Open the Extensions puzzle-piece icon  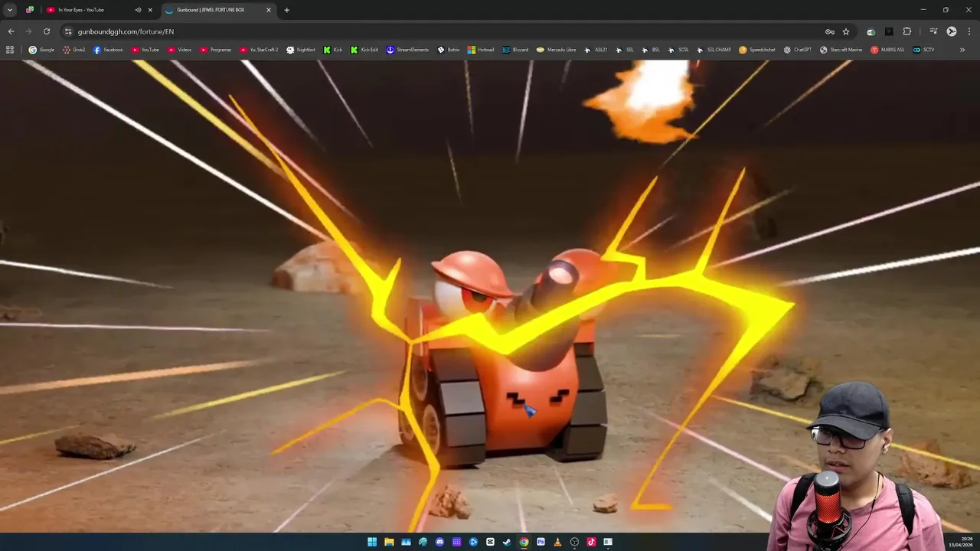tap(907, 31)
